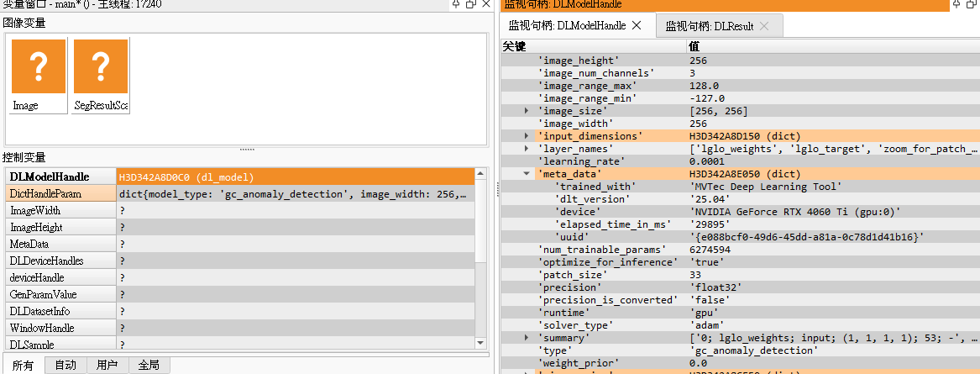Expand the 'summary' list entry
This screenshot has width=980, height=374.
[527, 338]
